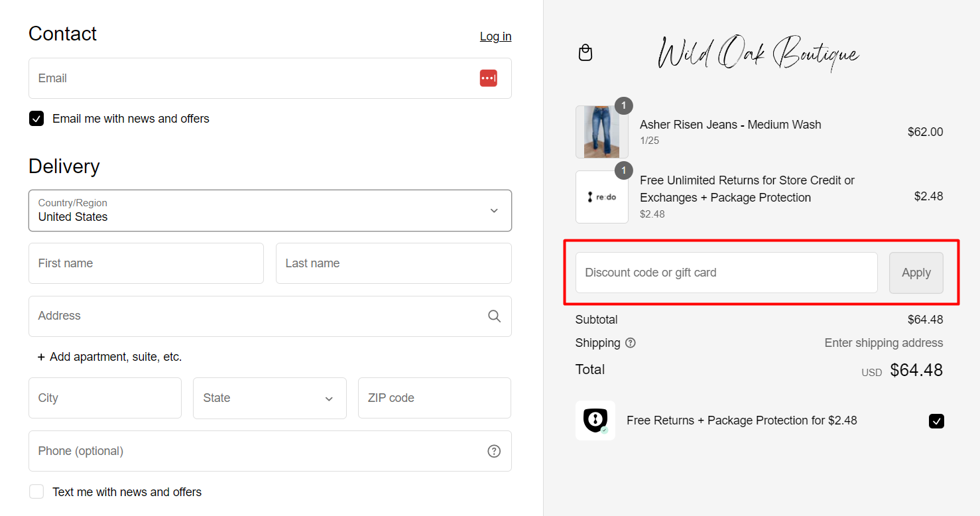This screenshot has width=980, height=516.
Task: Click the quantity badge on re:do item
Action: [x=623, y=170]
